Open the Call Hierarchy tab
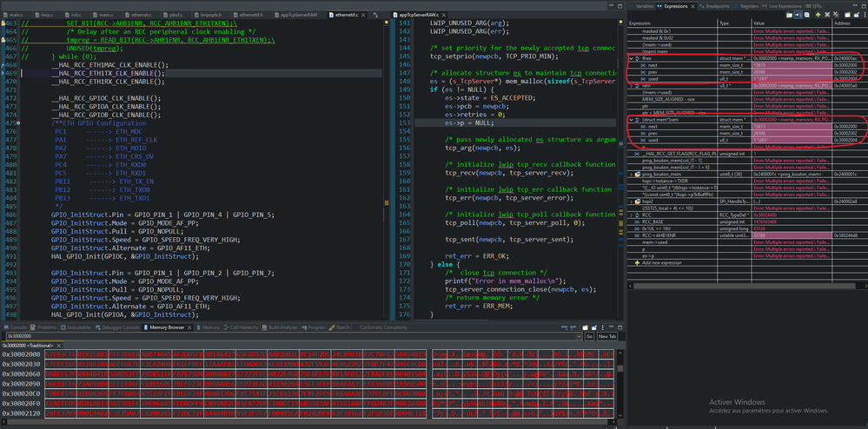 coord(242,327)
